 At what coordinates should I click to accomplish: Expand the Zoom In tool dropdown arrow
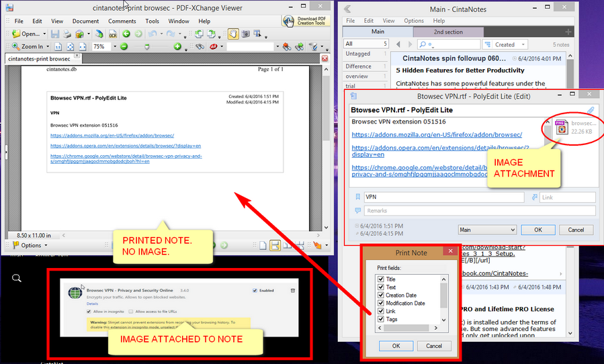(48, 46)
